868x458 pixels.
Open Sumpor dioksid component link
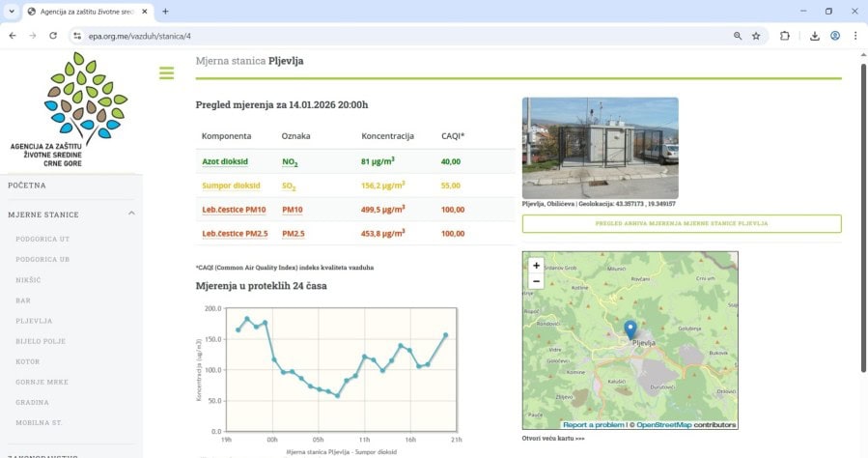231,186
